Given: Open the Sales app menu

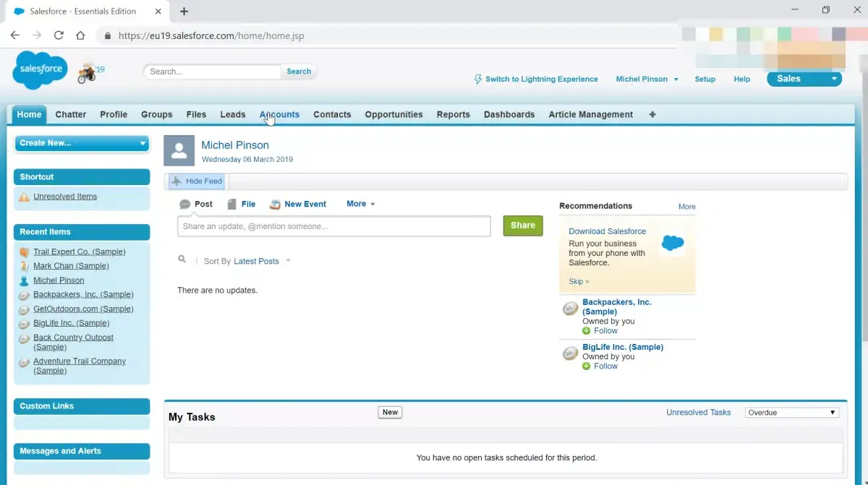Looking at the screenshot, I should click(804, 79).
